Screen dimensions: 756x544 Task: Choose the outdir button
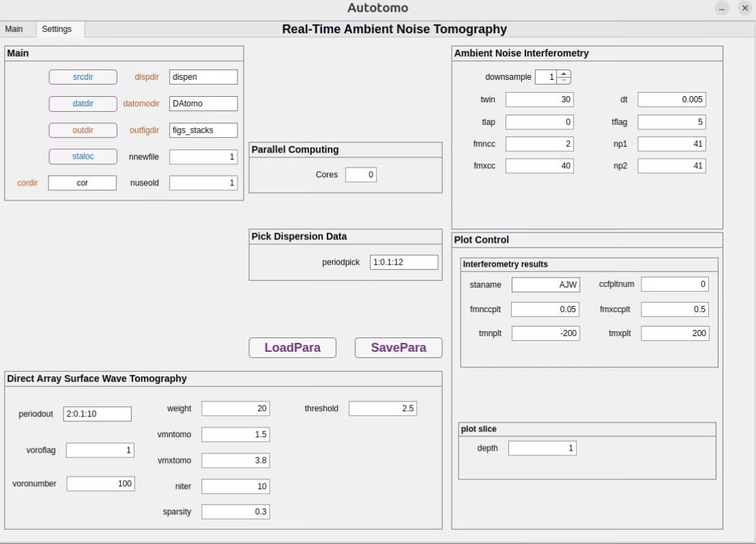pyautogui.click(x=83, y=130)
